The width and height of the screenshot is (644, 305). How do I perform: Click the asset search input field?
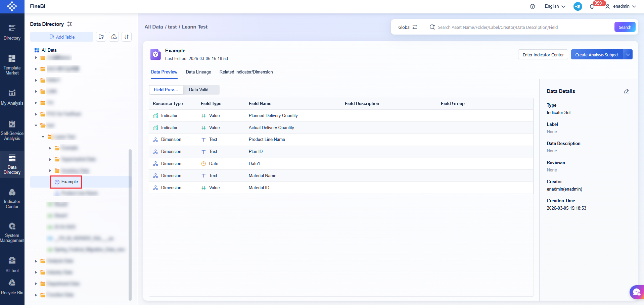524,27
